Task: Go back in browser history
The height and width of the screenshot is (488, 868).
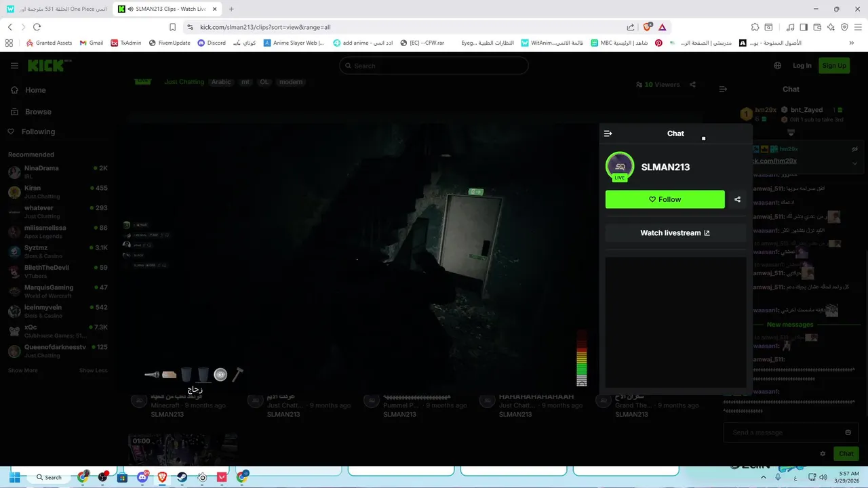Action: (x=9, y=27)
